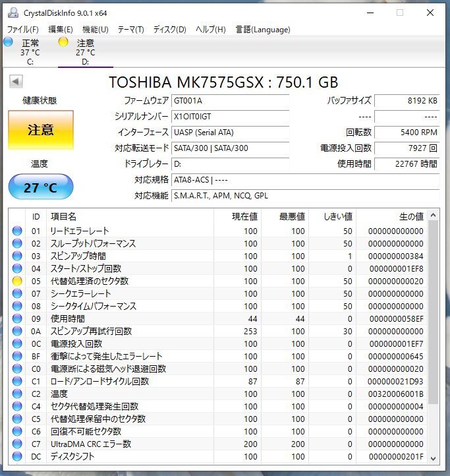Click the scroll down arrow of SMART list
Image resolution: width=450 pixels, height=476 pixels.
point(433,458)
